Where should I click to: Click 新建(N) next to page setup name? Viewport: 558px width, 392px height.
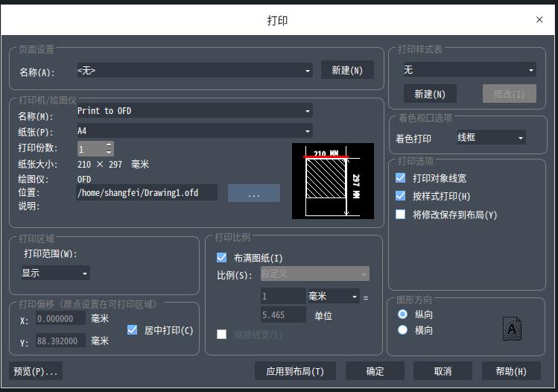[347, 70]
